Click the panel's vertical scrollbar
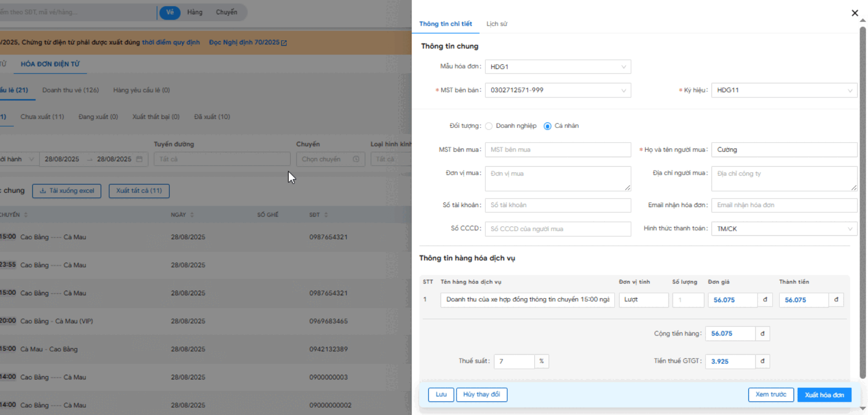Screen dimensions: 868x415 [863, 201]
